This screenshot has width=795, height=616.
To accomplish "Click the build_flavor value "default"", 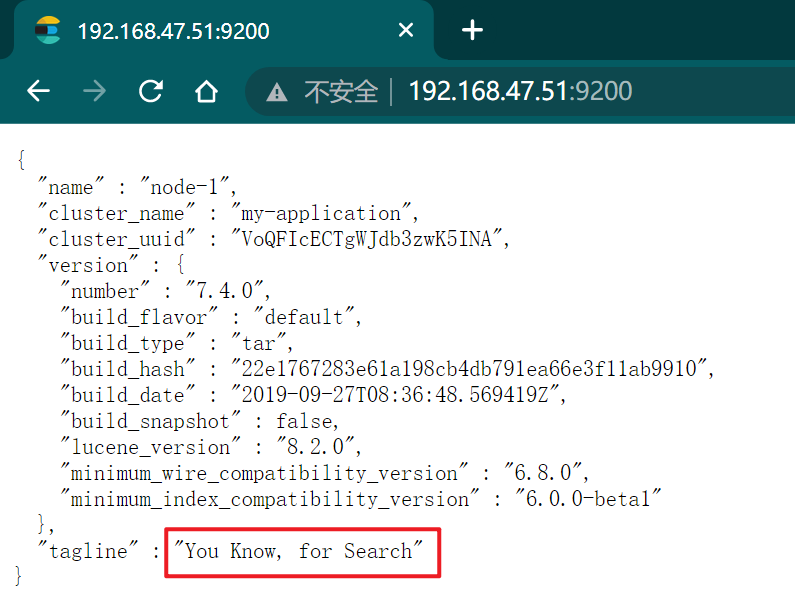I will coord(304,317).
